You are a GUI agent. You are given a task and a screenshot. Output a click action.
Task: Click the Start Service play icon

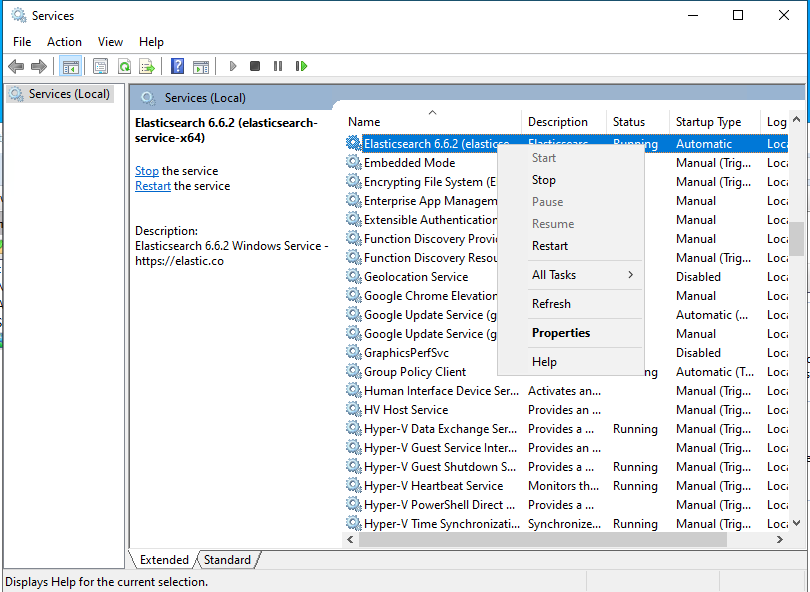pos(233,66)
